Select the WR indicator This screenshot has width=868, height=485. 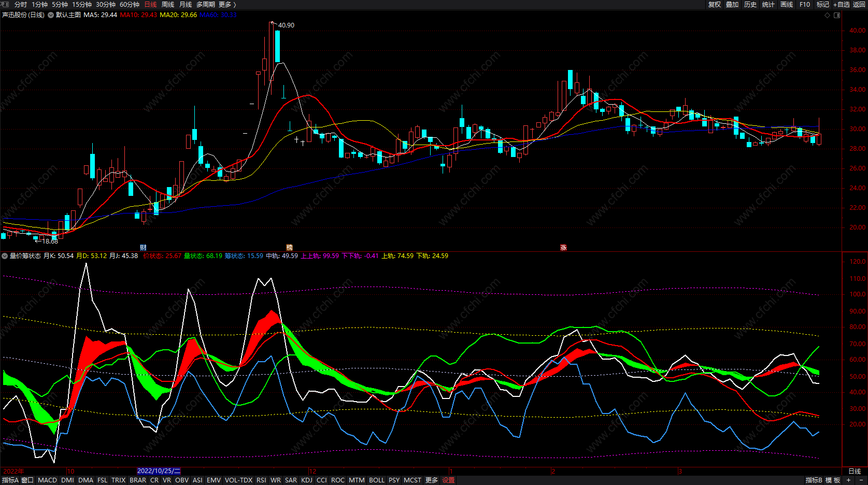tap(276, 480)
